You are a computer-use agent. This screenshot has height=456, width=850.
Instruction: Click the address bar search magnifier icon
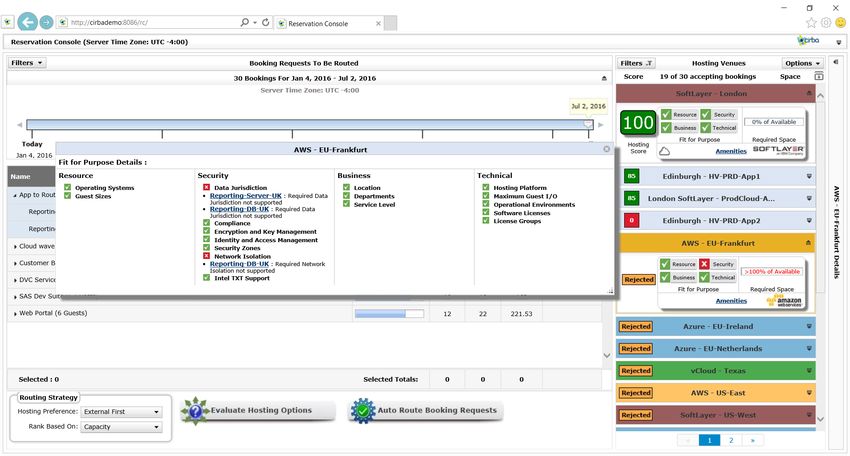(x=244, y=22)
